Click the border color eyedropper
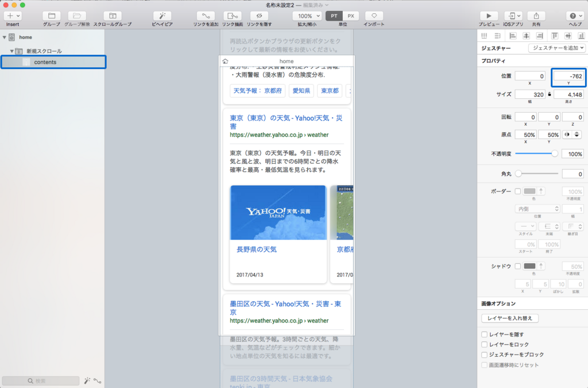 tap(541, 191)
